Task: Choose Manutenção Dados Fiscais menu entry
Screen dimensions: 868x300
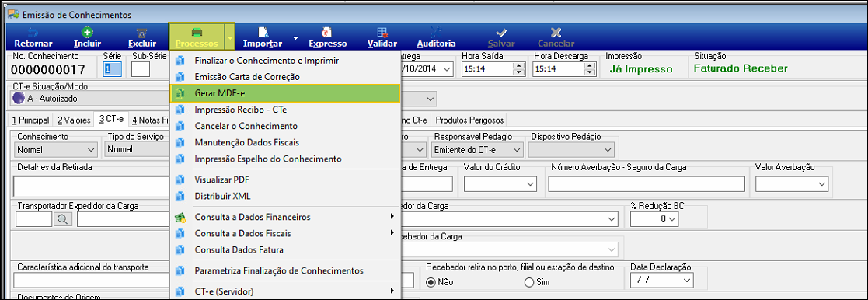Action: tap(285, 142)
